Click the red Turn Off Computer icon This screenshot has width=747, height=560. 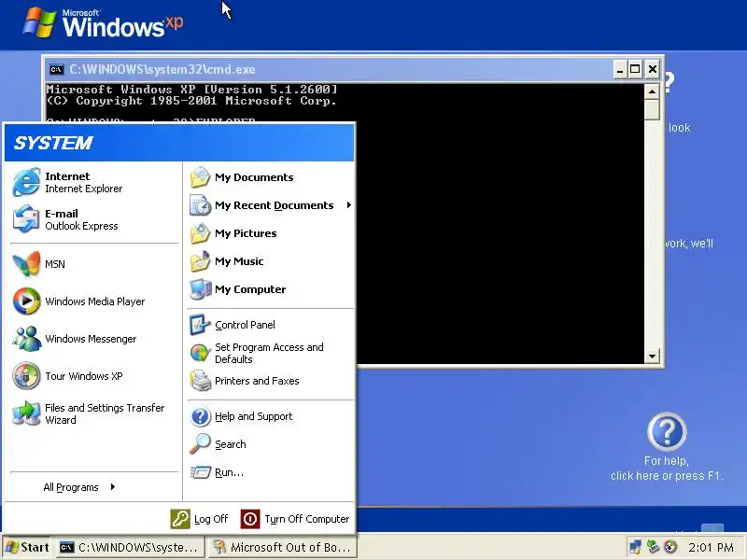250,519
